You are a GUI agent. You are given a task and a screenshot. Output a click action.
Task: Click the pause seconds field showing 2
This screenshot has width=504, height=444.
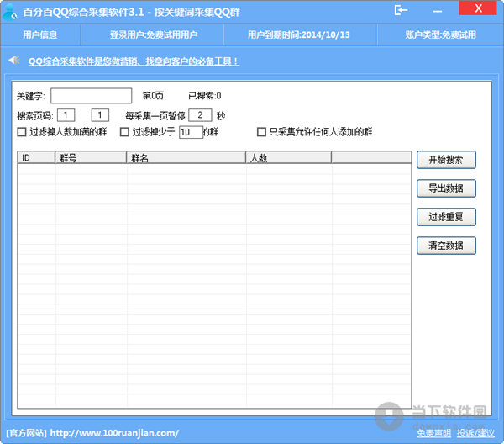[200, 115]
